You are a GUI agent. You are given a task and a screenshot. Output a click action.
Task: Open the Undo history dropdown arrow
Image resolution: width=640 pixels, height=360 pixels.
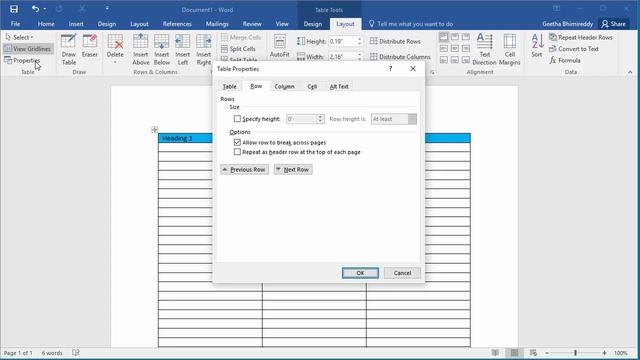[44, 9]
